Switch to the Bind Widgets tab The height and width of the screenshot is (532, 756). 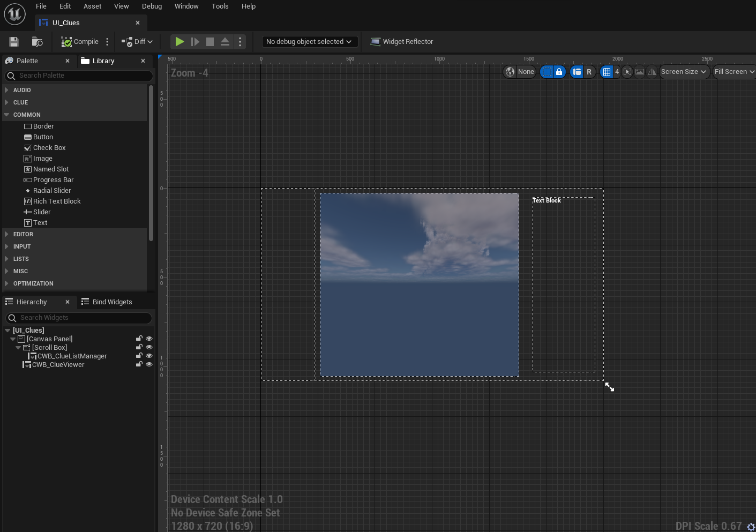tap(107, 302)
